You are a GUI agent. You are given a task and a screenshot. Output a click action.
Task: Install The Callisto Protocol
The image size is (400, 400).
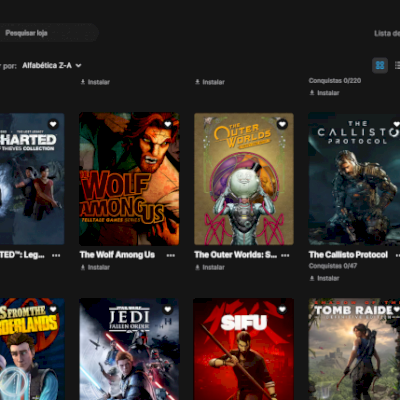[325, 278]
